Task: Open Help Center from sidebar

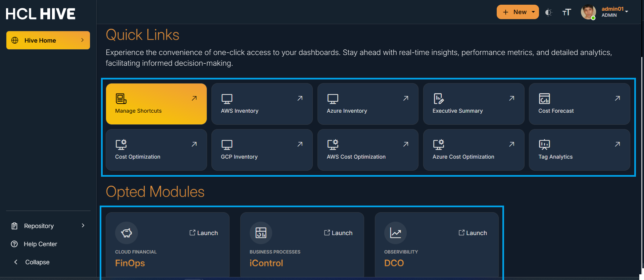Action: click(40, 244)
